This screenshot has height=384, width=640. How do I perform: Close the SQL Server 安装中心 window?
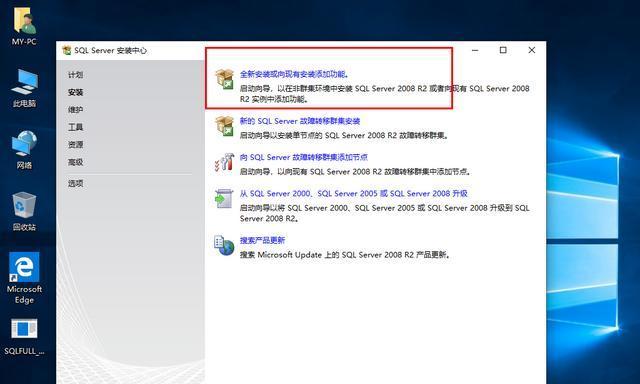click(531, 50)
